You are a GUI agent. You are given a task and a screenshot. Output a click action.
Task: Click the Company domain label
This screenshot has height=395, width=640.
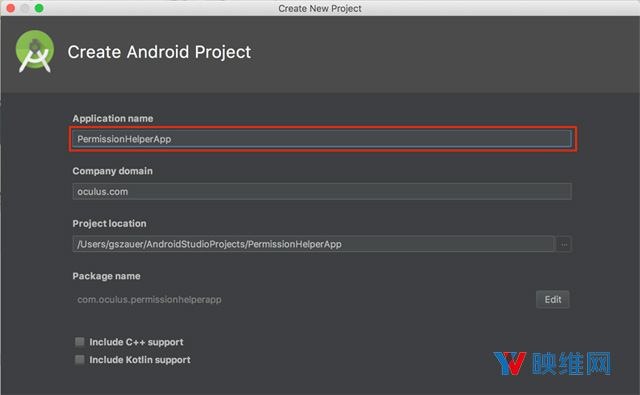pos(113,171)
